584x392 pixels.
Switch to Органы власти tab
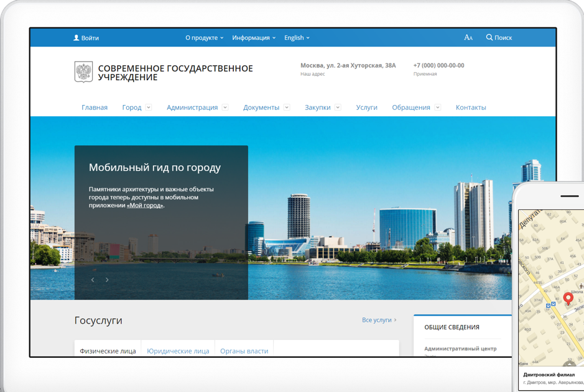coord(244,351)
